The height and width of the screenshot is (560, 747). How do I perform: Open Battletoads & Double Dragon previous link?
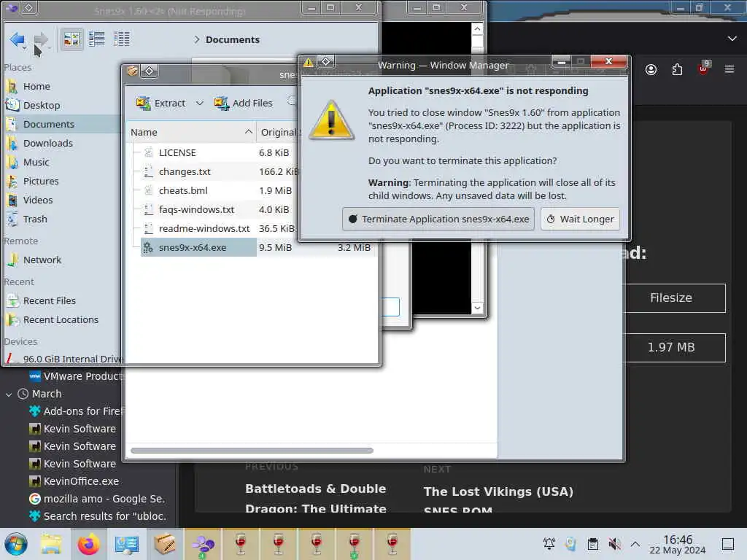316,498
